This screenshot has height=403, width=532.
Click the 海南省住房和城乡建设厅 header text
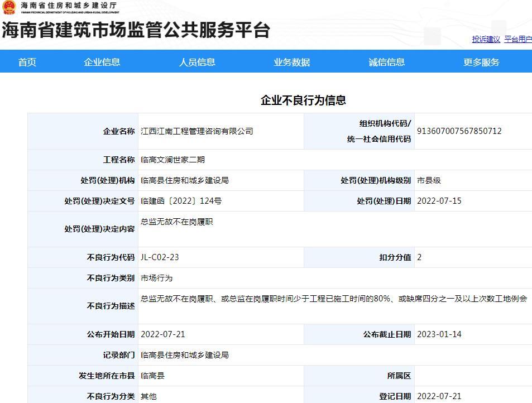coord(69,6)
